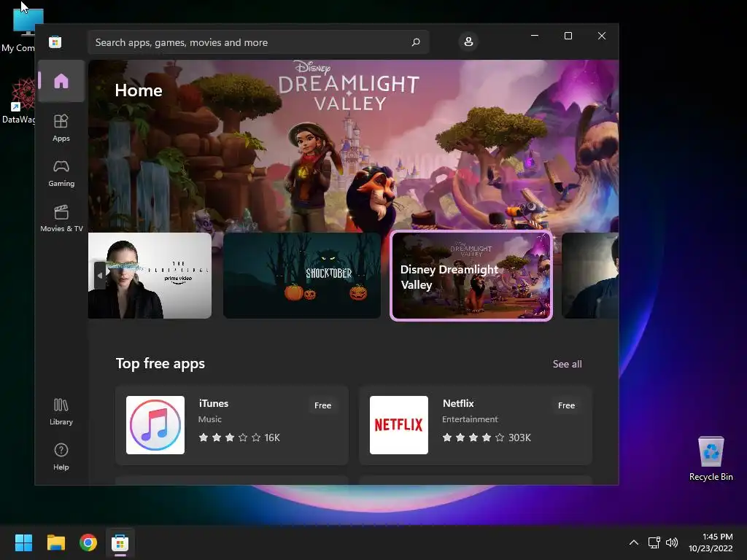
Task: Select the My Computer desktop icon
Action: 19,28
